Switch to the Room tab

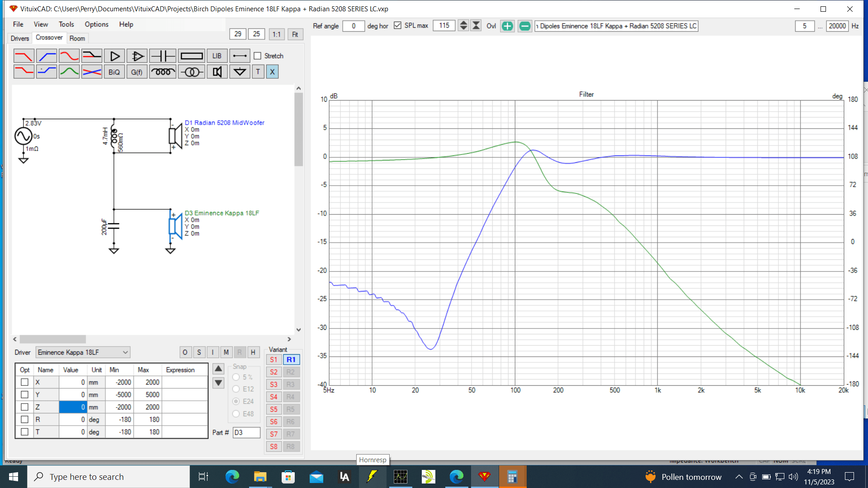(x=77, y=38)
